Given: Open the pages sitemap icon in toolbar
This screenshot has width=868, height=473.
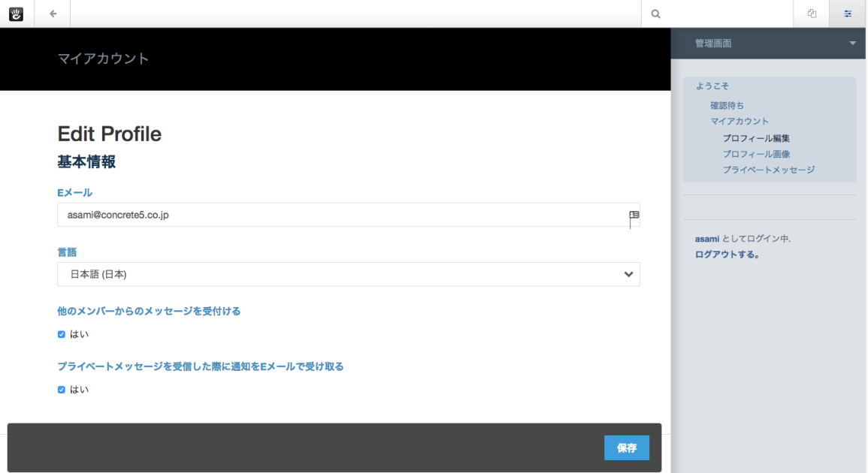Looking at the screenshot, I should (x=812, y=14).
